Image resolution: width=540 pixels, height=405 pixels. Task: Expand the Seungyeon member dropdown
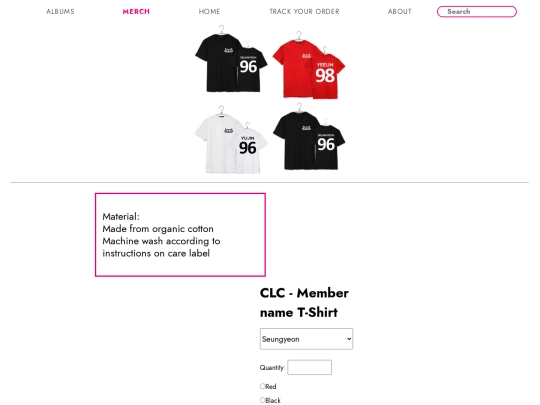pyautogui.click(x=306, y=339)
